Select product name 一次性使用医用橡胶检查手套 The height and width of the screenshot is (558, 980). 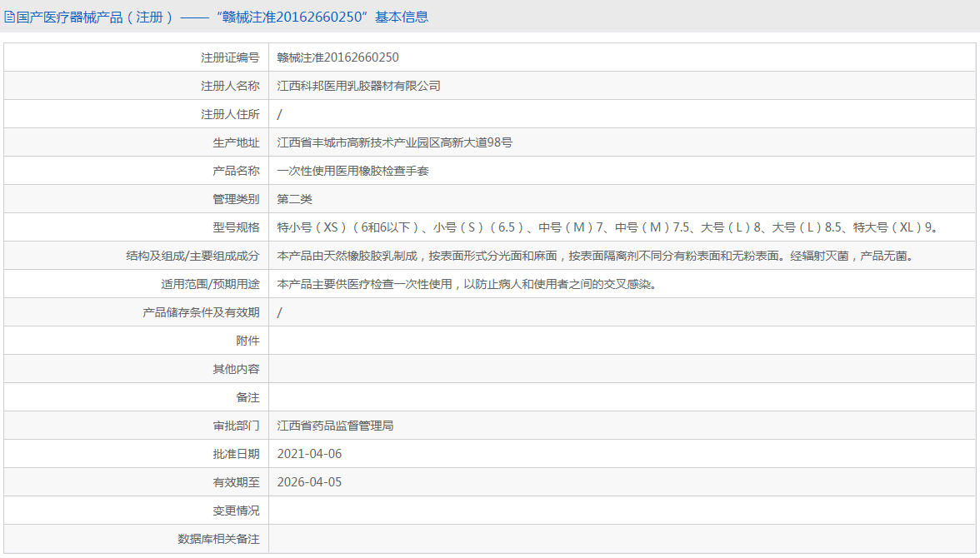353,171
